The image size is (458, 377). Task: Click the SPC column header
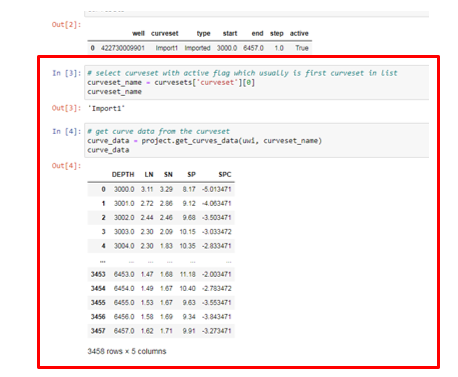pyautogui.click(x=225, y=174)
